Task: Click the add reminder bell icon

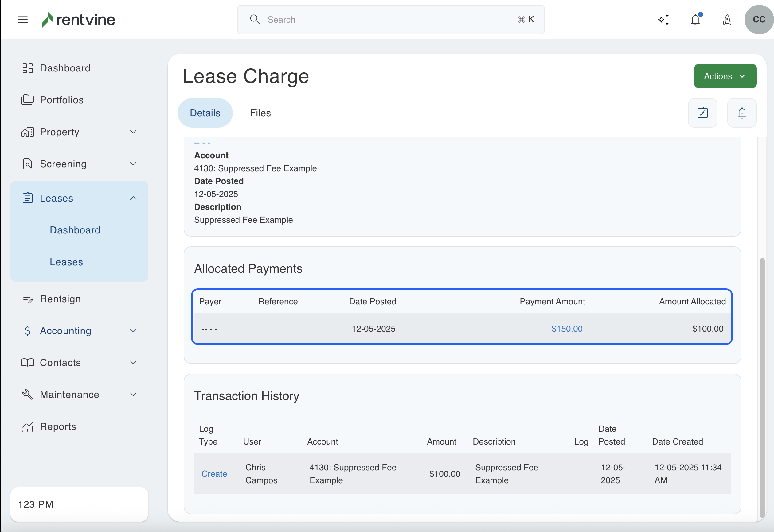Action: (x=742, y=113)
